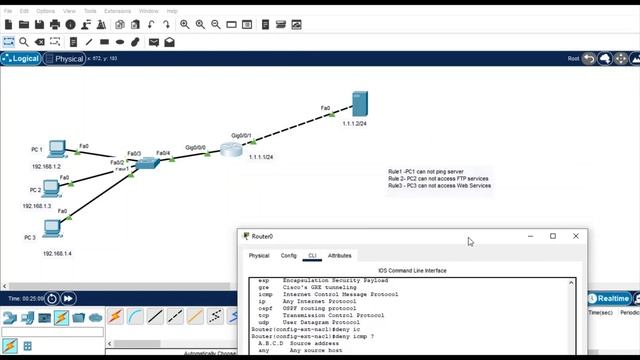Viewport: 640px width, 360px height.
Task: Paste using the Paste toolbar icon
Action: [135, 24]
